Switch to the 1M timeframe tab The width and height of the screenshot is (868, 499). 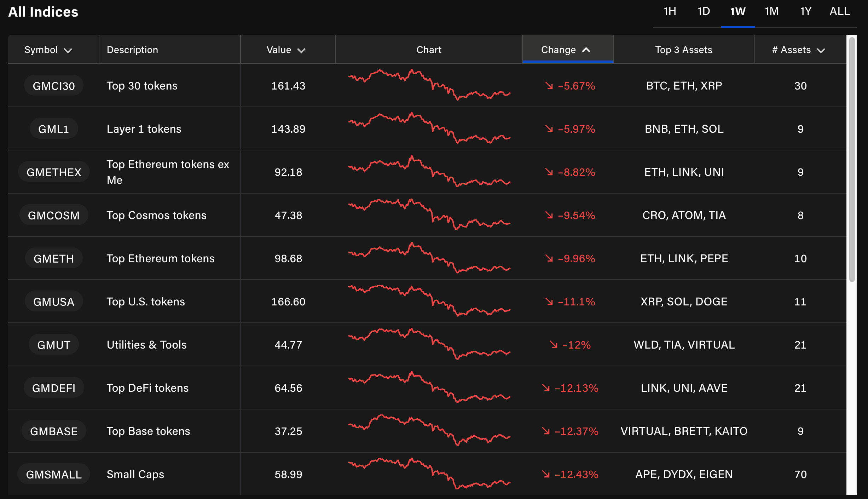click(x=771, y=12)
